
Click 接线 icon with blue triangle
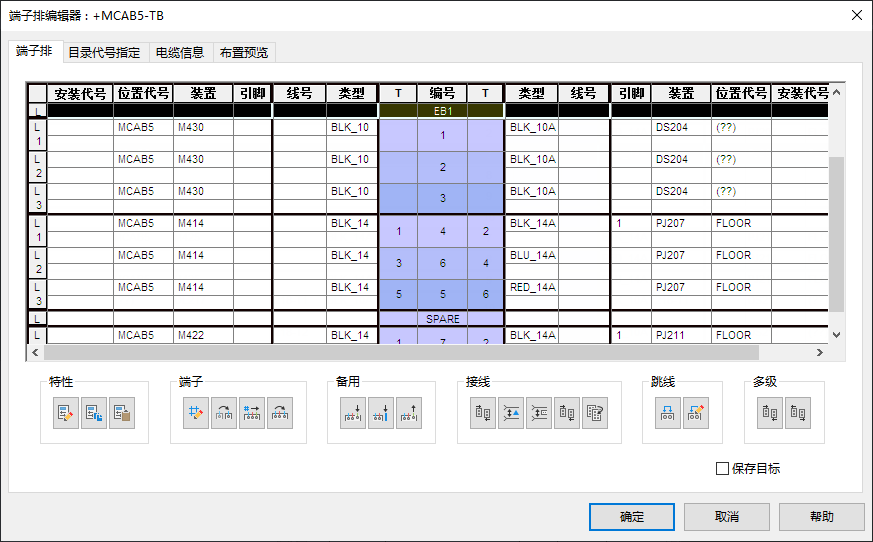pos(511,413)
